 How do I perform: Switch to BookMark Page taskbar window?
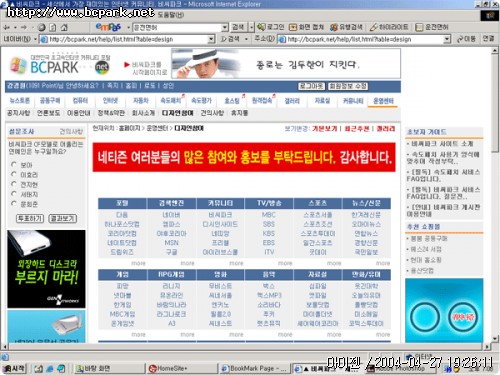point(254,368)
